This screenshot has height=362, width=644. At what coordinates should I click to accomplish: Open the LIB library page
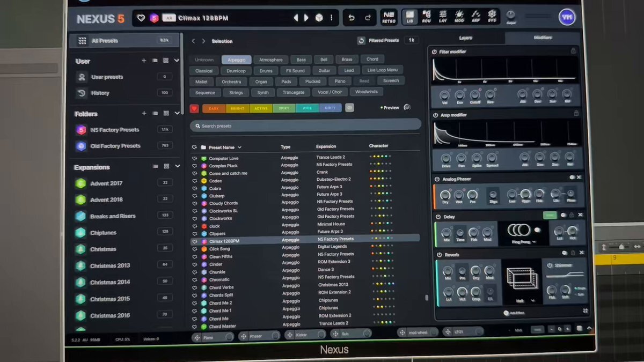point(410,17)
